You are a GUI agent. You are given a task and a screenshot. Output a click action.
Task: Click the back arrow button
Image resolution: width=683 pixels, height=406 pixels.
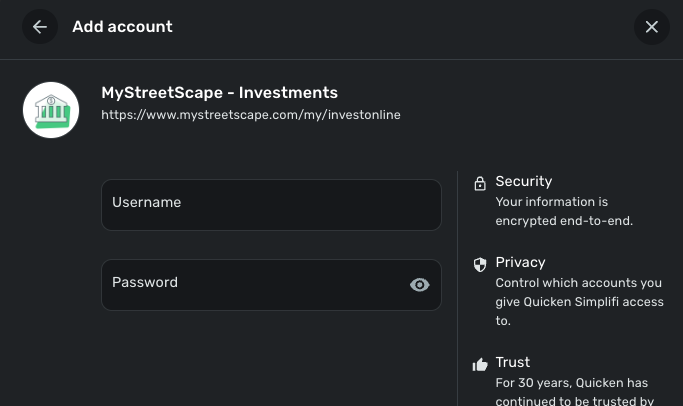39,27
